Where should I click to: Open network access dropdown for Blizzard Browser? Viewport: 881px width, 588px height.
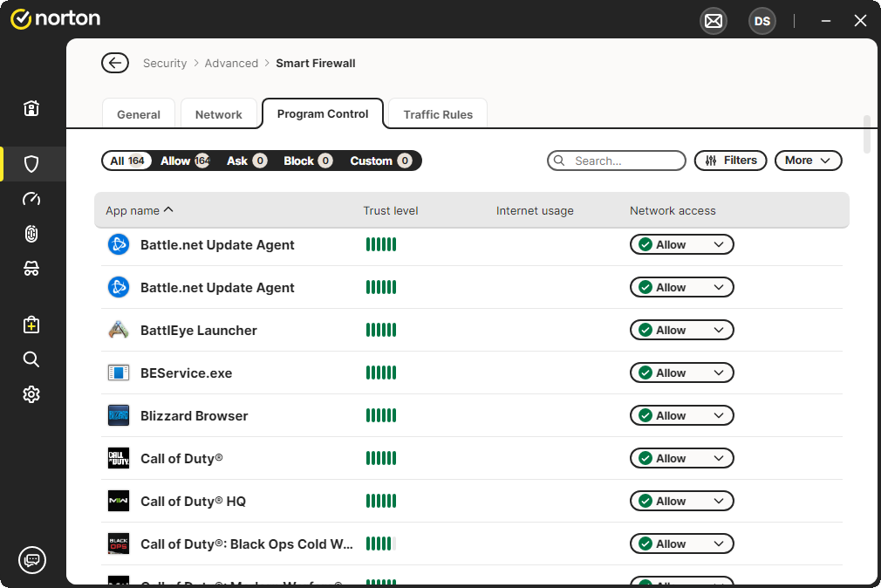(x=681, y=416)
